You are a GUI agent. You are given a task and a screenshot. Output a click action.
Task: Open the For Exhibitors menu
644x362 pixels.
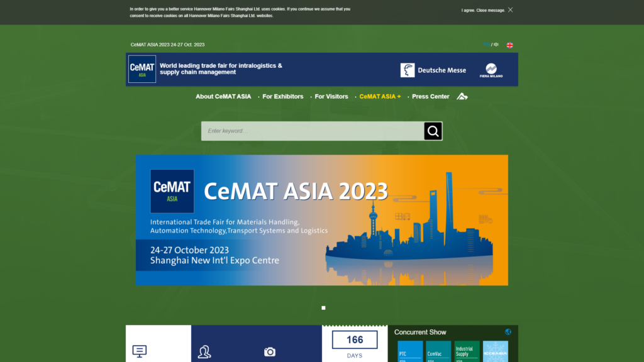click(x=282, y=96)
